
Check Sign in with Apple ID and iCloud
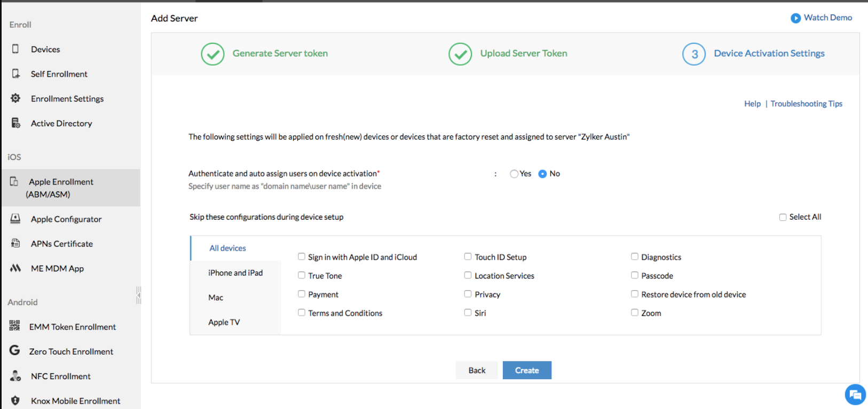point(302,256)
